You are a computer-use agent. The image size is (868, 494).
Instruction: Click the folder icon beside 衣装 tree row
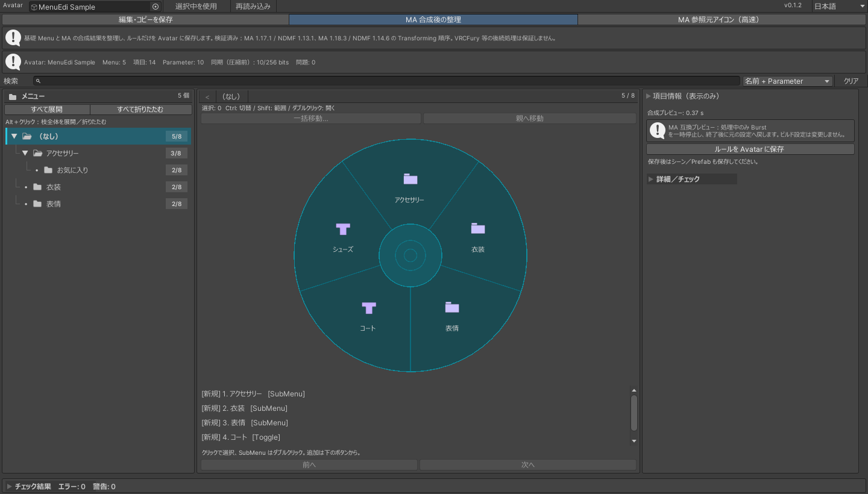tap(37, 187)
